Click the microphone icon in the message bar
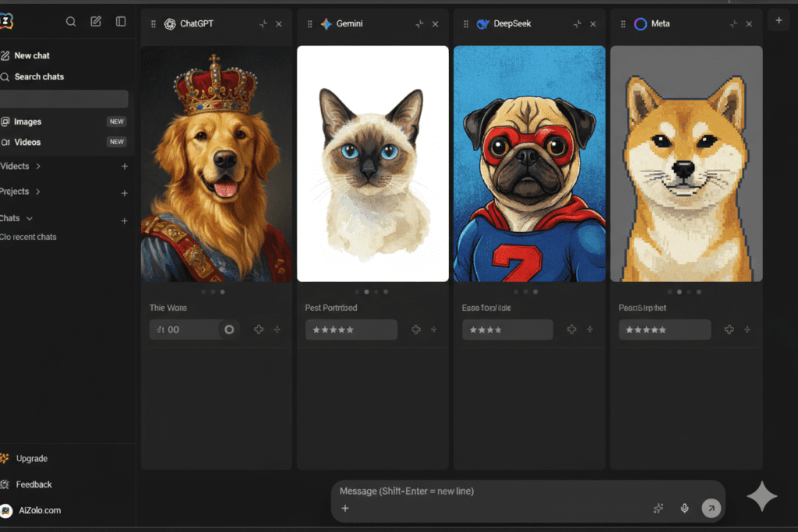 [x=684, y=508]
